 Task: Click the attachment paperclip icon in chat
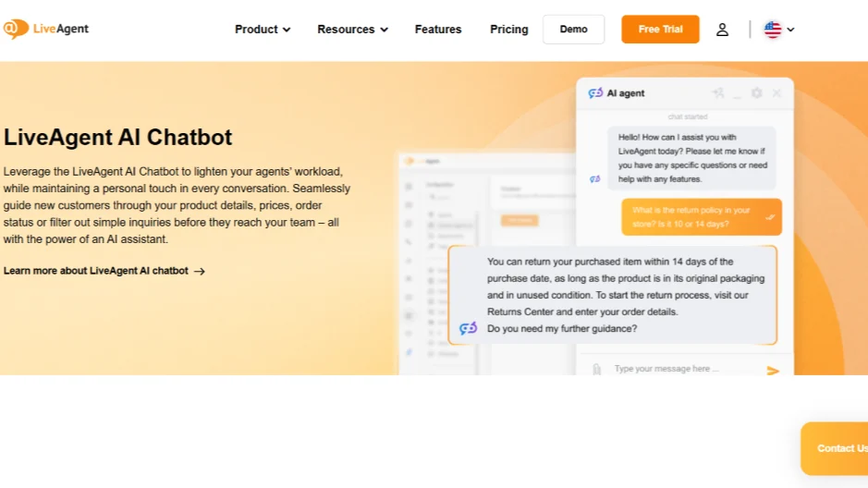[x=597, y=369]
